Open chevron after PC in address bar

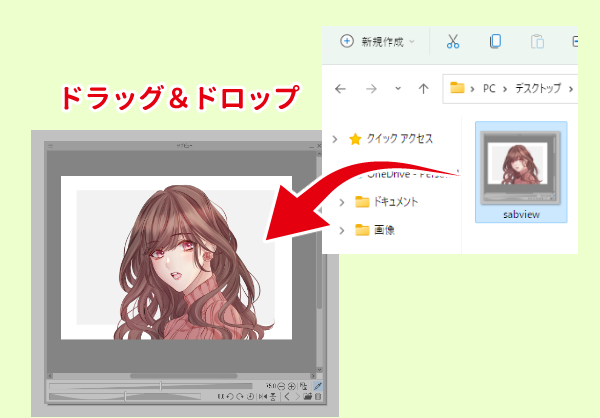[505, 89]
